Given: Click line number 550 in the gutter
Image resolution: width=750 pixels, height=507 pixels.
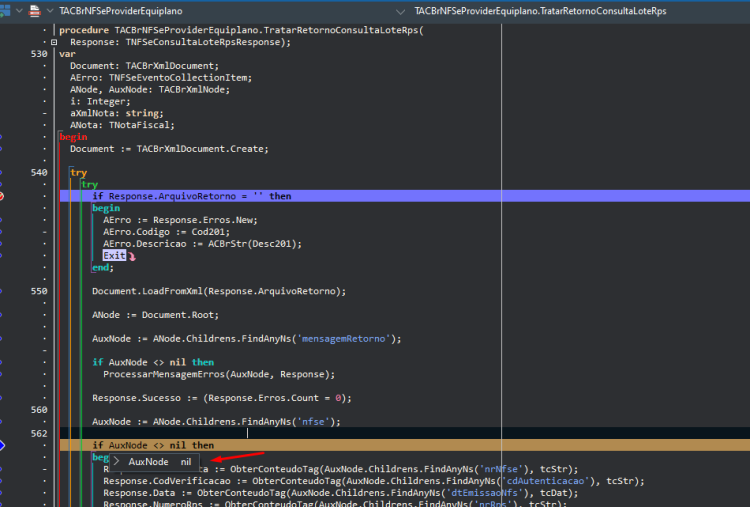Looking at the screenshot, I should (x=39, y=291).
